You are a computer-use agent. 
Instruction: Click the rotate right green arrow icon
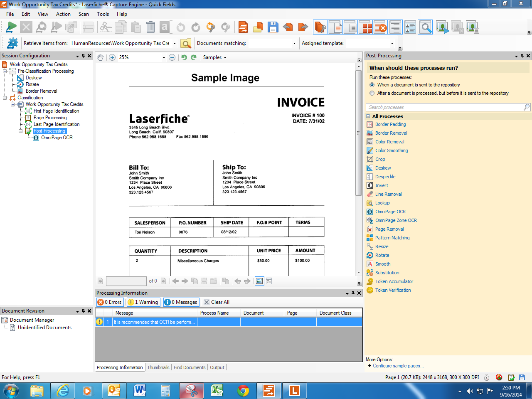194,57
